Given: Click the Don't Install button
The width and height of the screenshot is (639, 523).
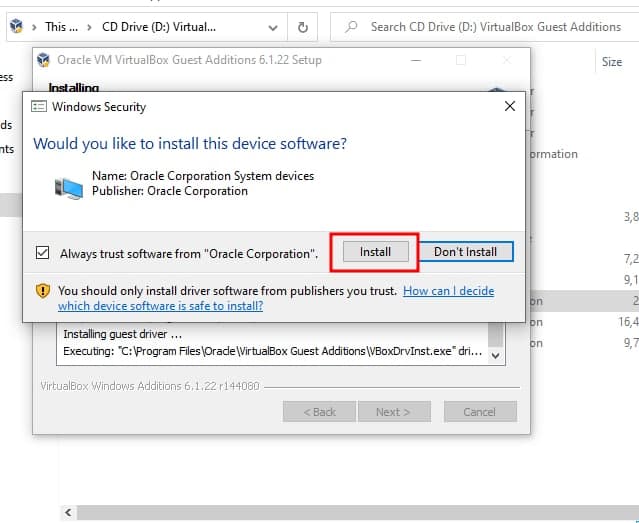Looking at the screenshot, I should [465, 252].
